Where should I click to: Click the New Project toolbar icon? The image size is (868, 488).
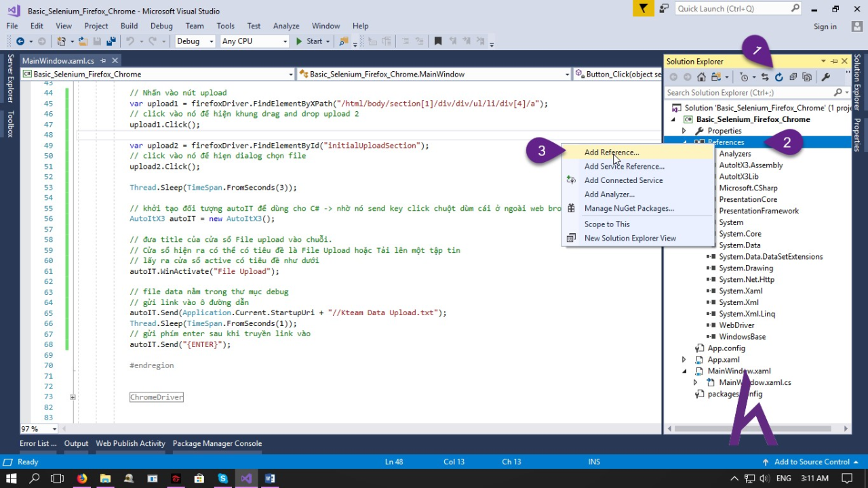coord(63,41)
